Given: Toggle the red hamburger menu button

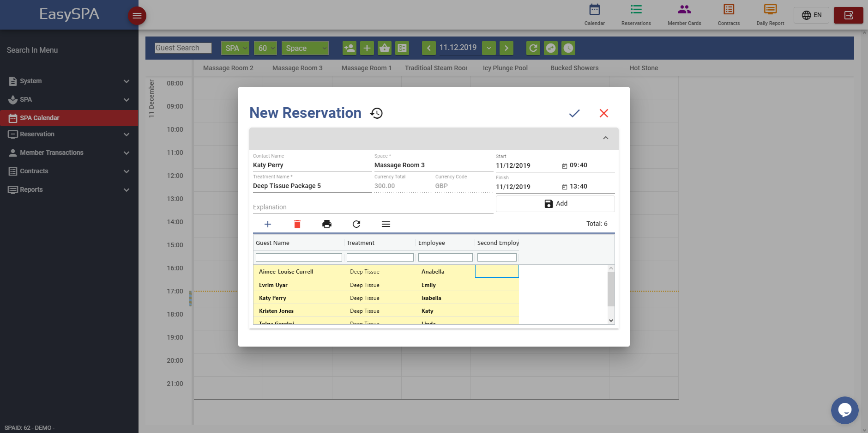Looking at the screenshot, I should (137, 16).
